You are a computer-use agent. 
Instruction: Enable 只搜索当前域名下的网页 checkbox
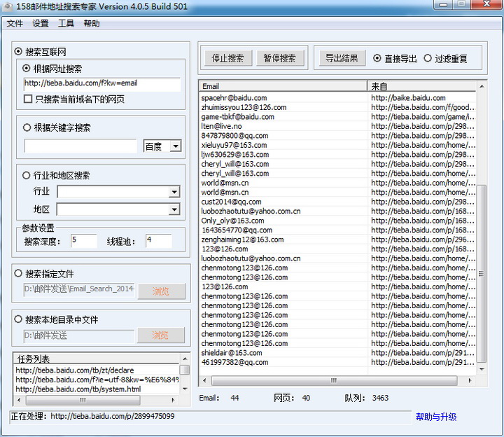point(28,99)
